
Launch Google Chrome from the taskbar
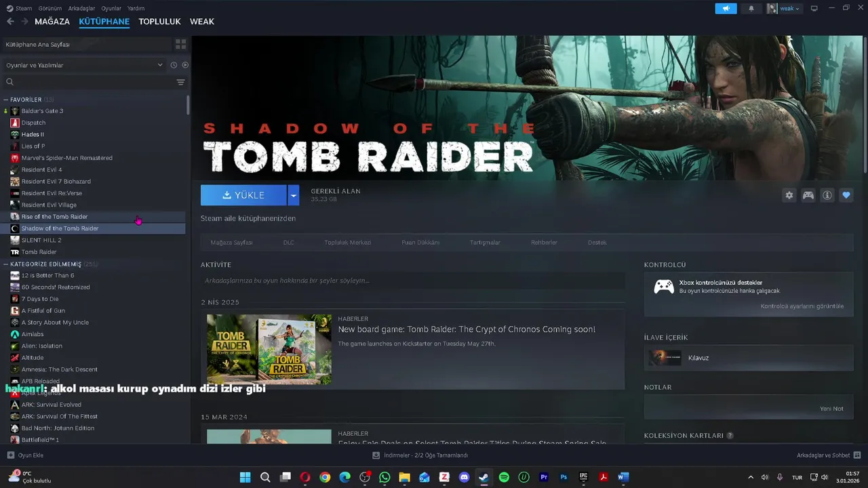coord(325,477)
